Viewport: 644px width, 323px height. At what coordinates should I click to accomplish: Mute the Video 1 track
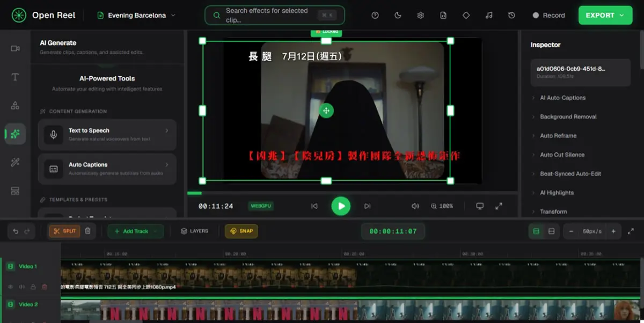(22, 287)
